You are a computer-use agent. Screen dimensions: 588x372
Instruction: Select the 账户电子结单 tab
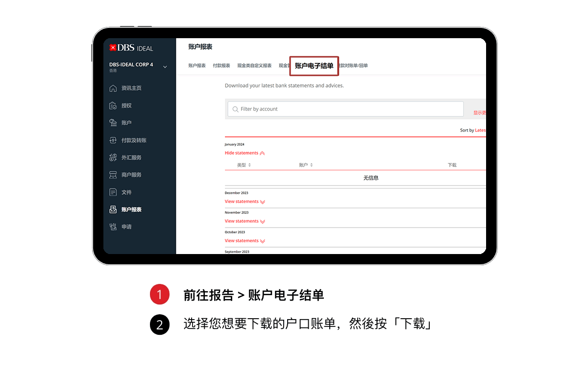point(314,66)
